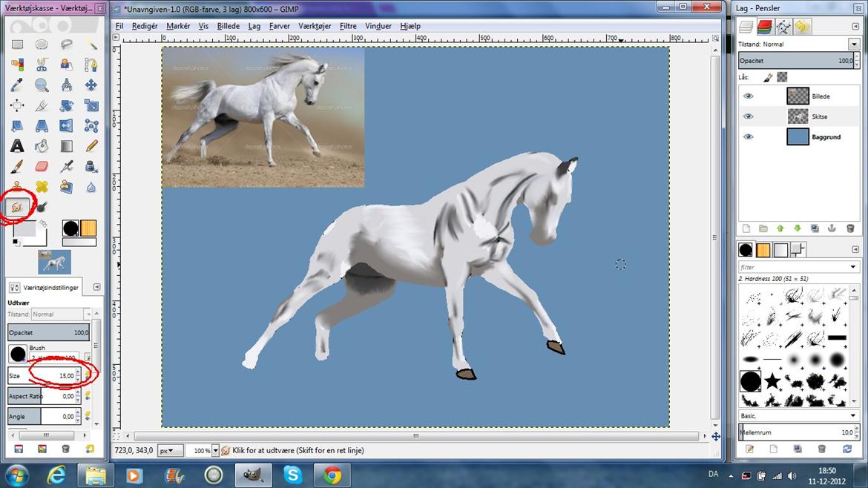
Task: Select the Text tool
Action: click(16, 146)
